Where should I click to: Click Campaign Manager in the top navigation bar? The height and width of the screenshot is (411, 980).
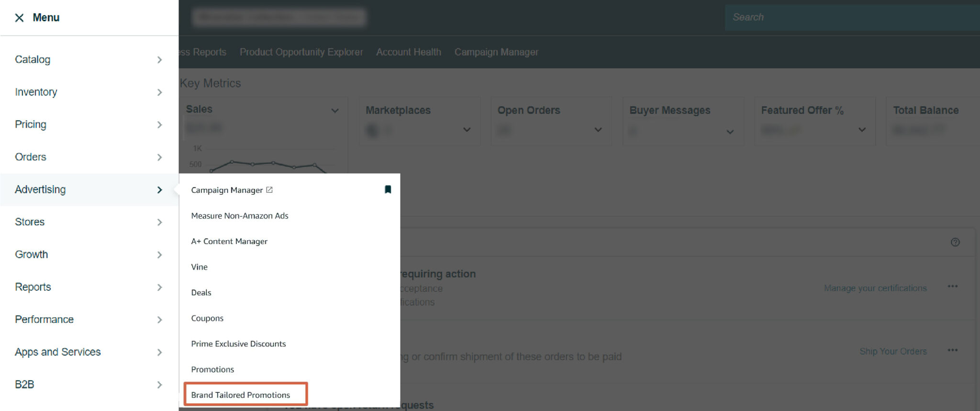coord(496,52)
